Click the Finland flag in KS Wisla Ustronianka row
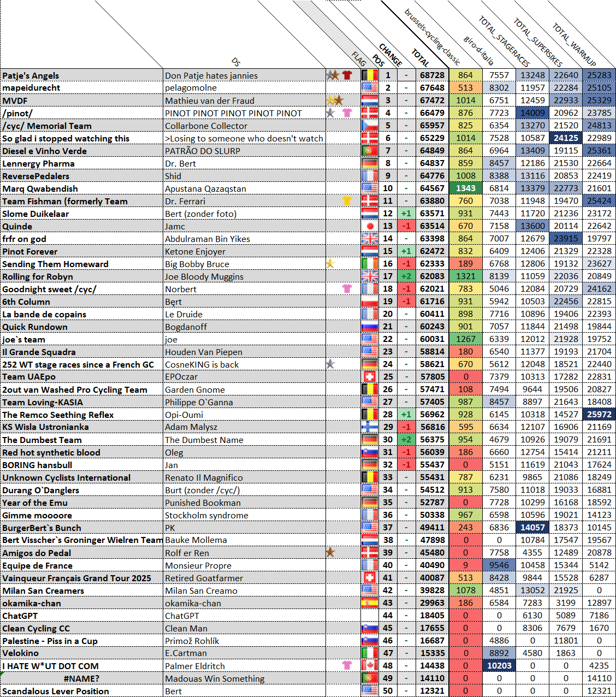616x697 pixels. tap(370, 427)
